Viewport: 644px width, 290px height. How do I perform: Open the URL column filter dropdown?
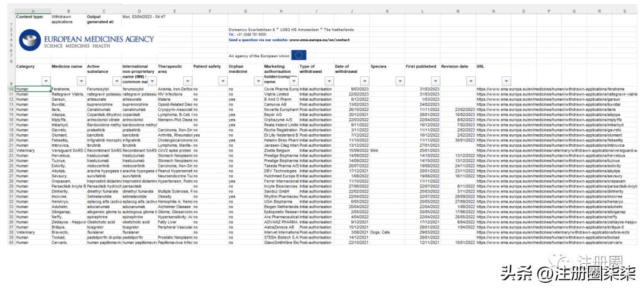pyautogui.click(x=506, y=81)
